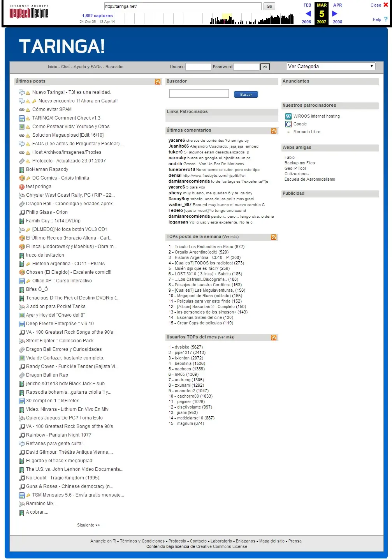392x560 pixels.
Task: Click the floppy disk icon beside Deep Freeze Enterprise
Action: coord(22,324)
